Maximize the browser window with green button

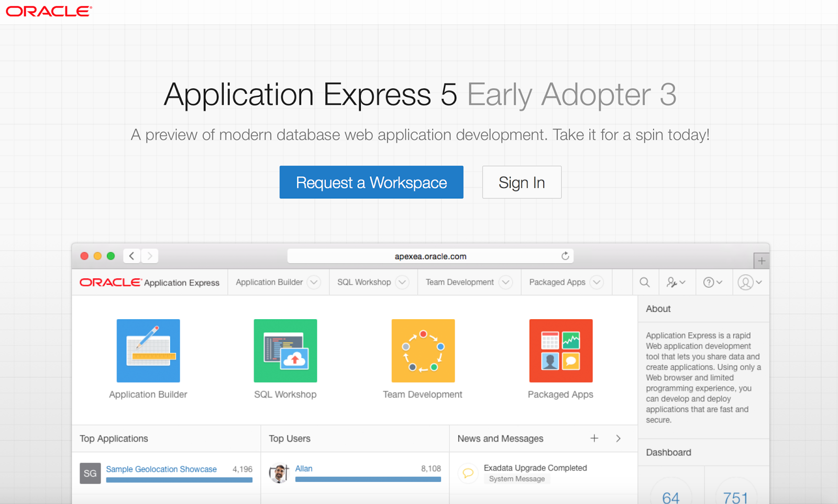pyautogui.click(x=111, y=256)
